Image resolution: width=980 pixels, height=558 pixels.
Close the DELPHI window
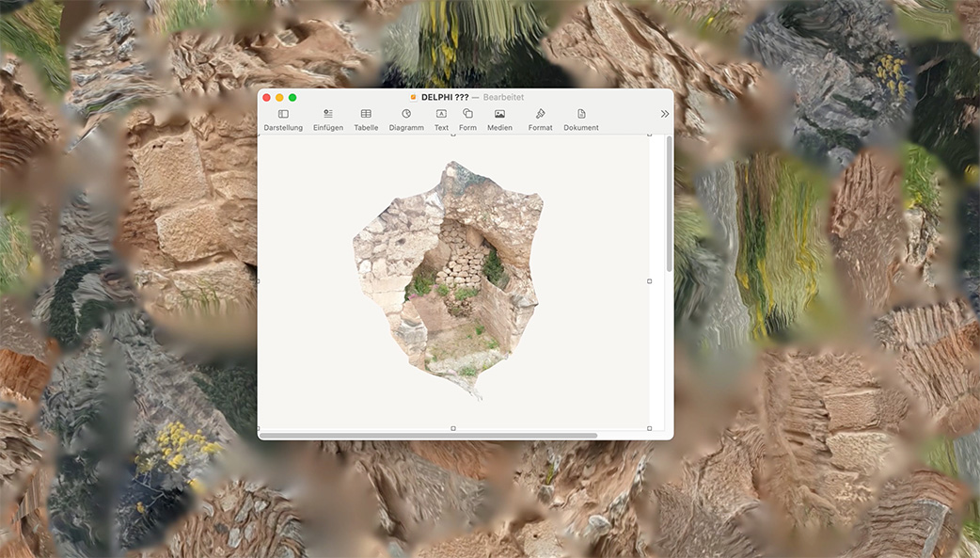tap(267, 98)
